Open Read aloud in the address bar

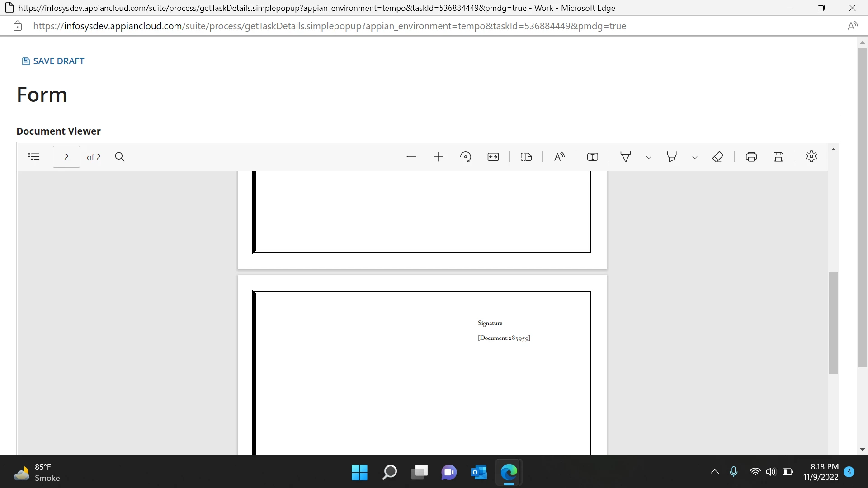[853, 26]
